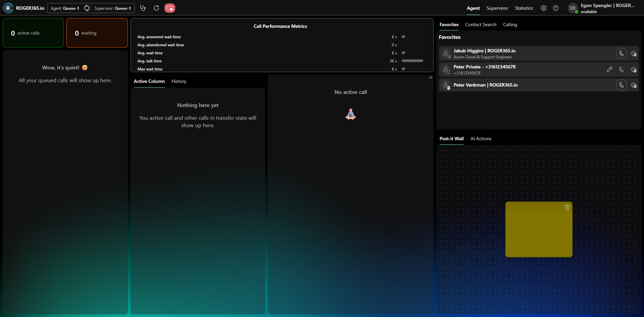Select the yellow post-it note

539,229
